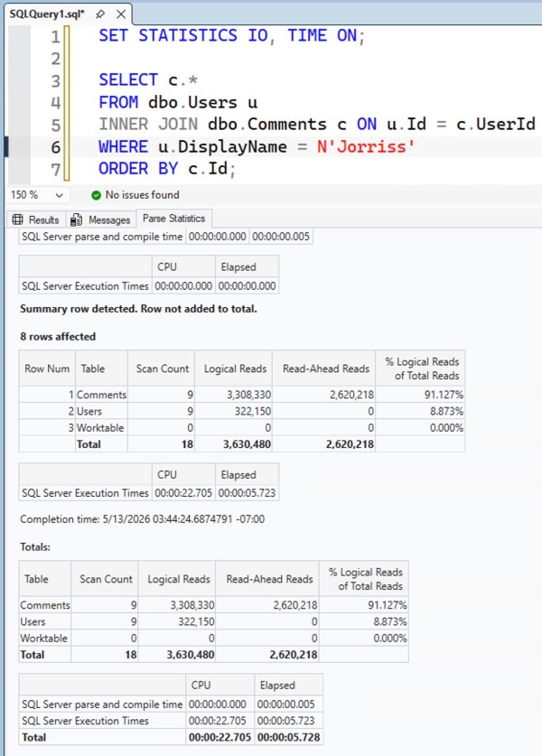Switch to the Messages tab
542x756 pixels.
pos(100,219)
